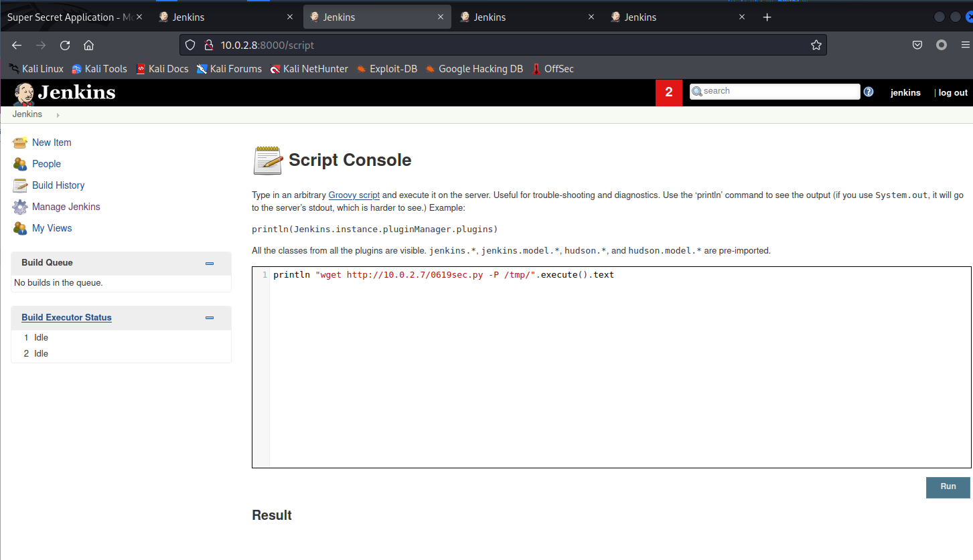Click the 'No builds in the queue.' text

click(x=58, y=283)
